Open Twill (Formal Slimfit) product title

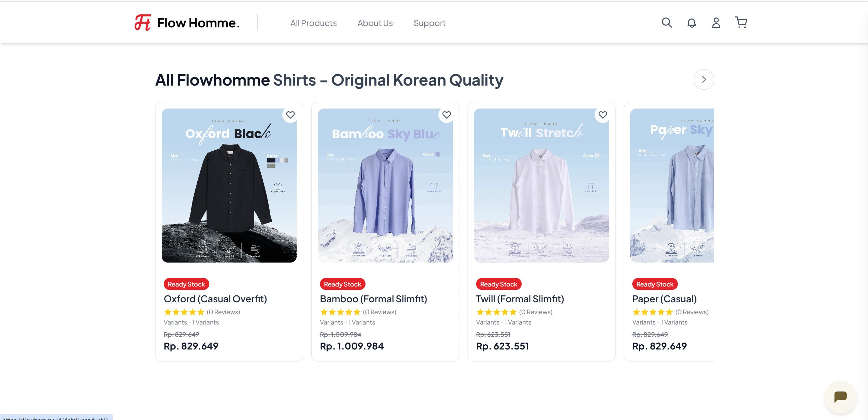coord(520,299)
